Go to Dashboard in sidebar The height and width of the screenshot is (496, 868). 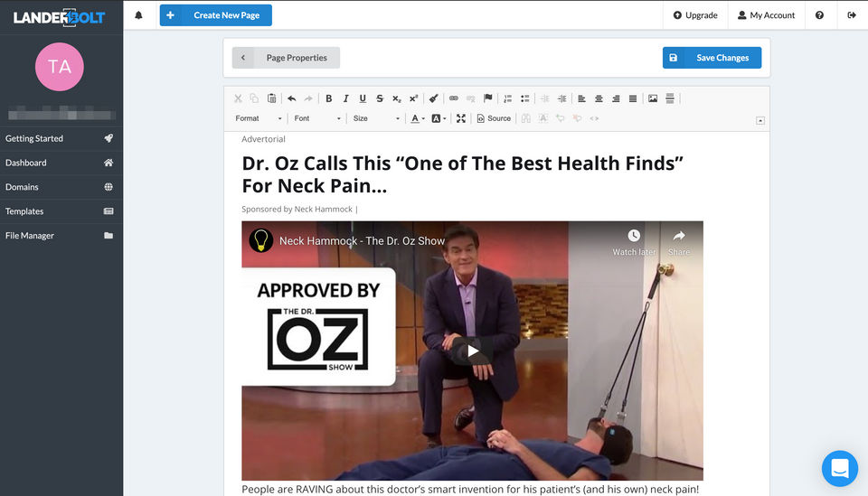tap(60, 163)
